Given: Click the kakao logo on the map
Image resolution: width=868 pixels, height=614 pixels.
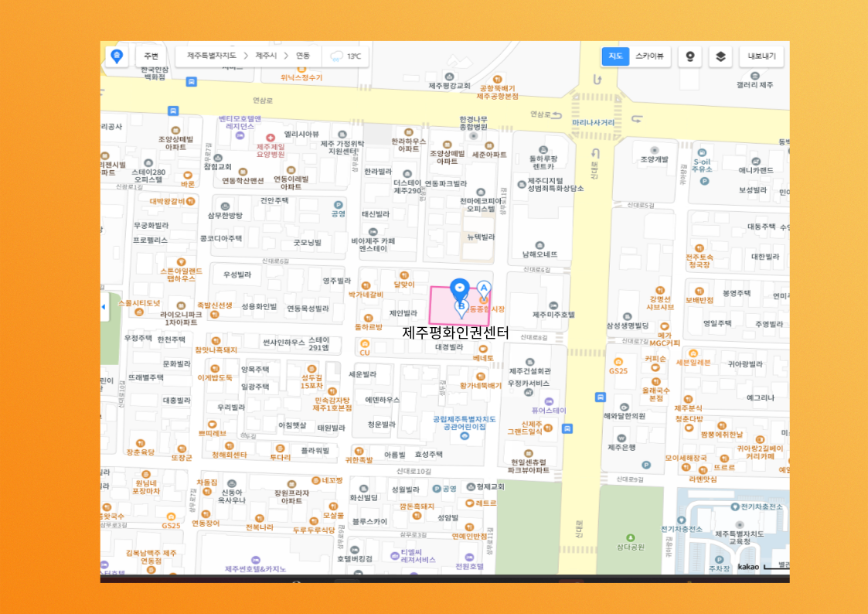Looking at the screenshot, I should (748, 566).
